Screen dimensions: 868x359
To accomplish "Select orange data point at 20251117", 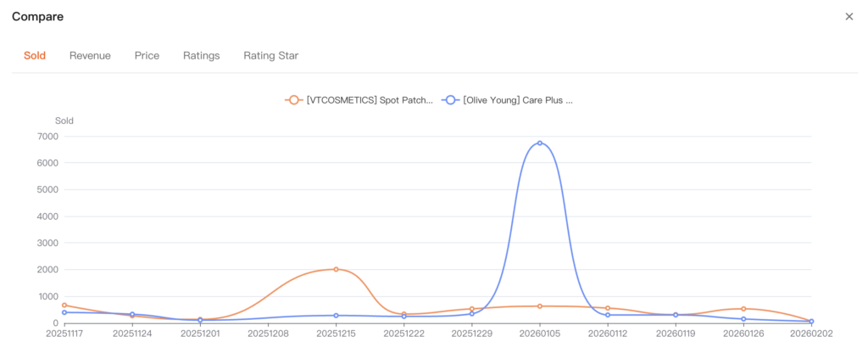I will (x=64, y=306).
